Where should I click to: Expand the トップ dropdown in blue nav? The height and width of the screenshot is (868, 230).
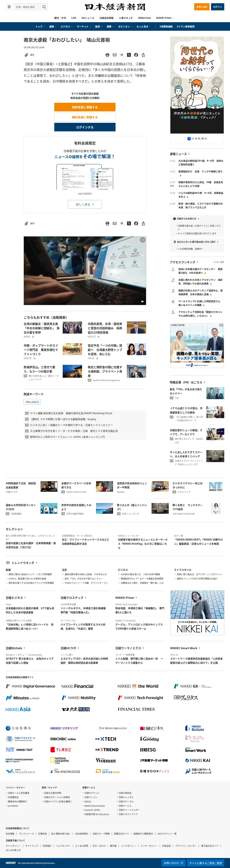tap(40, 27)
